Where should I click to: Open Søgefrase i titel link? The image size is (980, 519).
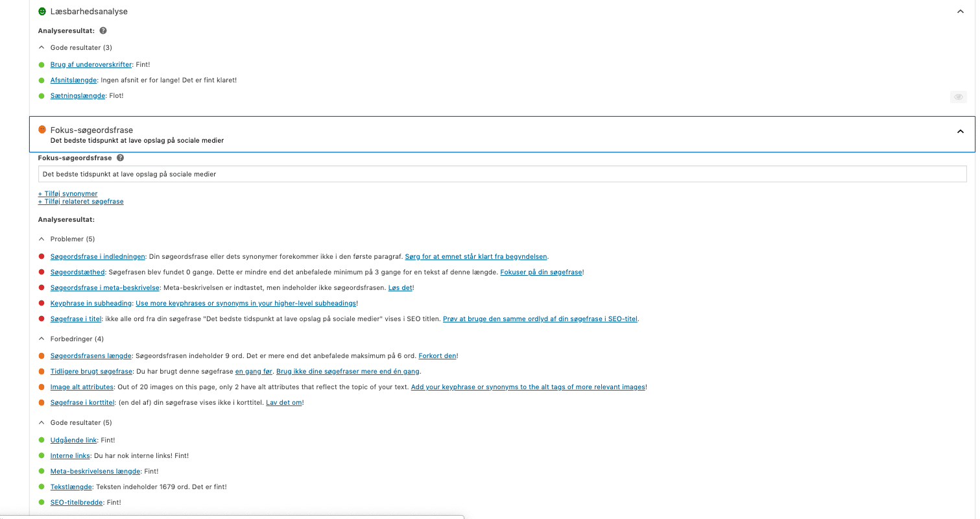coord(76,319)
